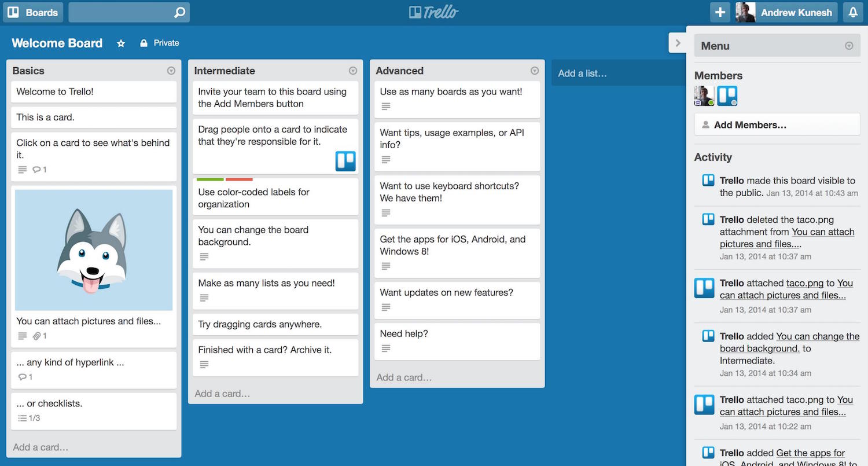
Task: Click 'You can change the board background.' activity link
Action: (790, 342)
